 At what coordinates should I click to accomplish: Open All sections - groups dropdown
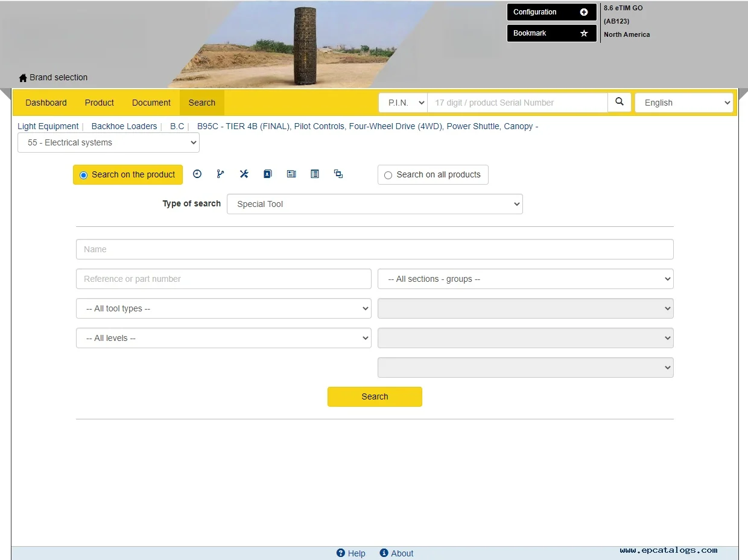tap(525, 279)
